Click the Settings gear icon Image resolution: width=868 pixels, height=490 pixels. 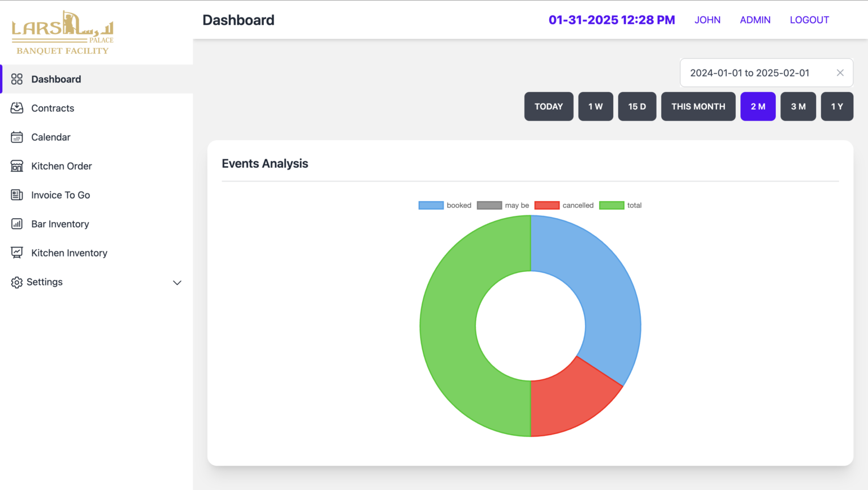pos(17,282)
